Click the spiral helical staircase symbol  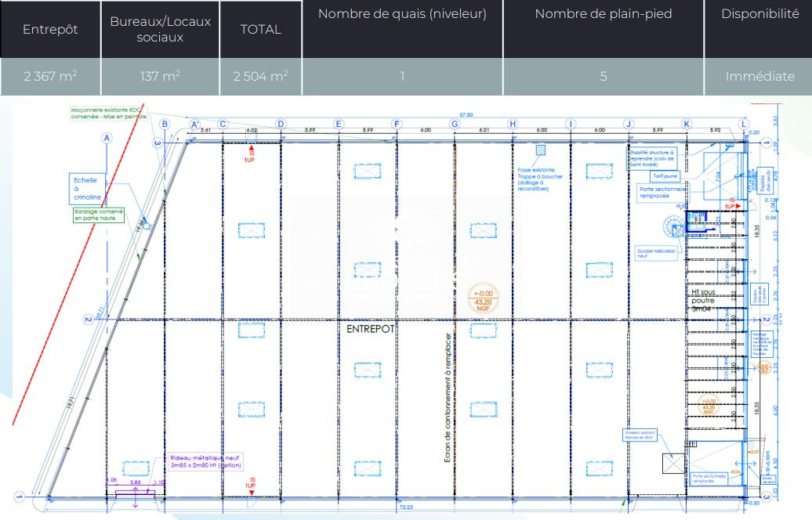pos(675,229)
